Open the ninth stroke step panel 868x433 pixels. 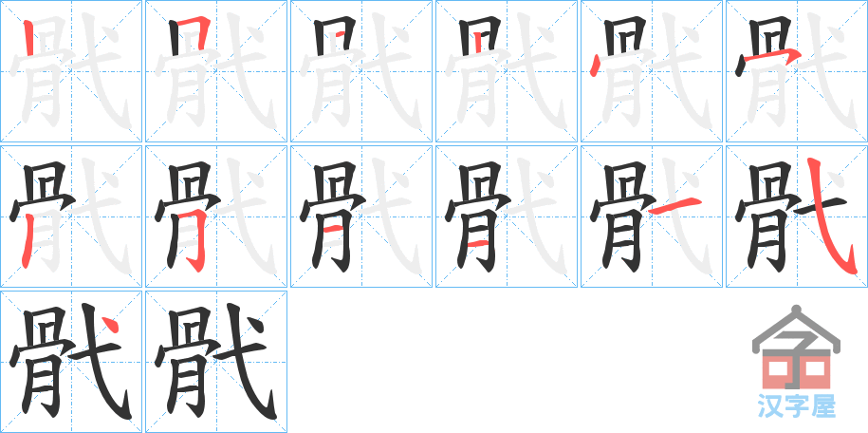click(361, 216)
